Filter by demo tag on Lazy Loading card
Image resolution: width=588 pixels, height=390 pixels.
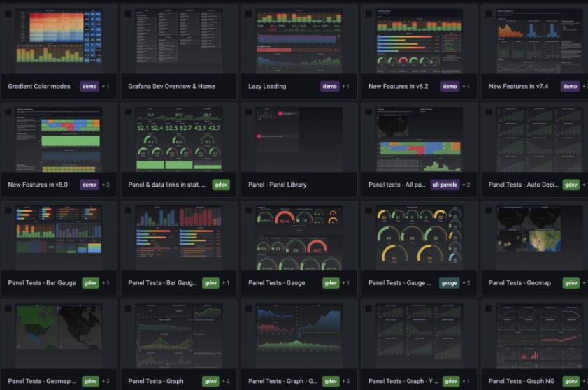coord(329,86)
